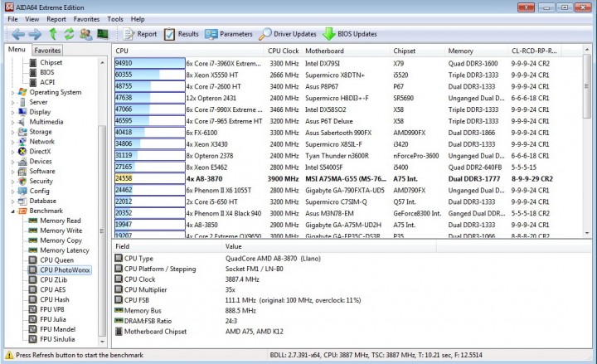Open Report from the toolbar

click(x=140, y=34)
